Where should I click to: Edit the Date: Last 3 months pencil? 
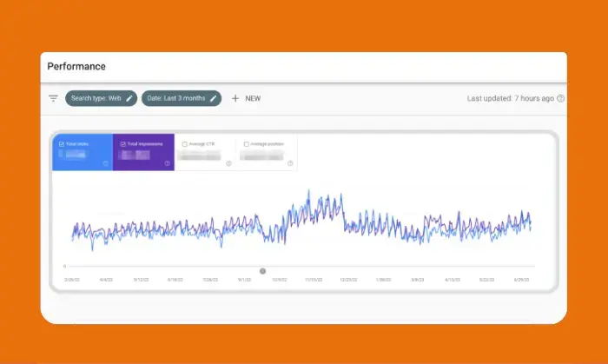pos(213,99)
